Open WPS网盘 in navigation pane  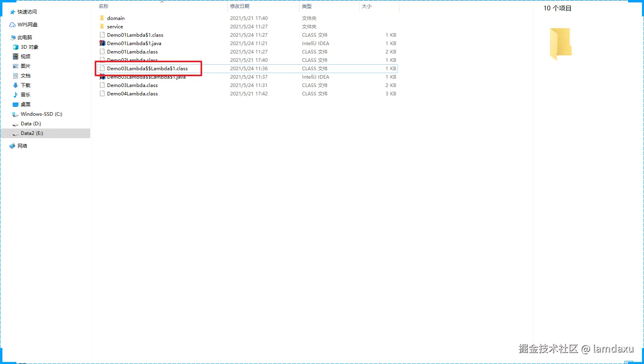point(28,25)
